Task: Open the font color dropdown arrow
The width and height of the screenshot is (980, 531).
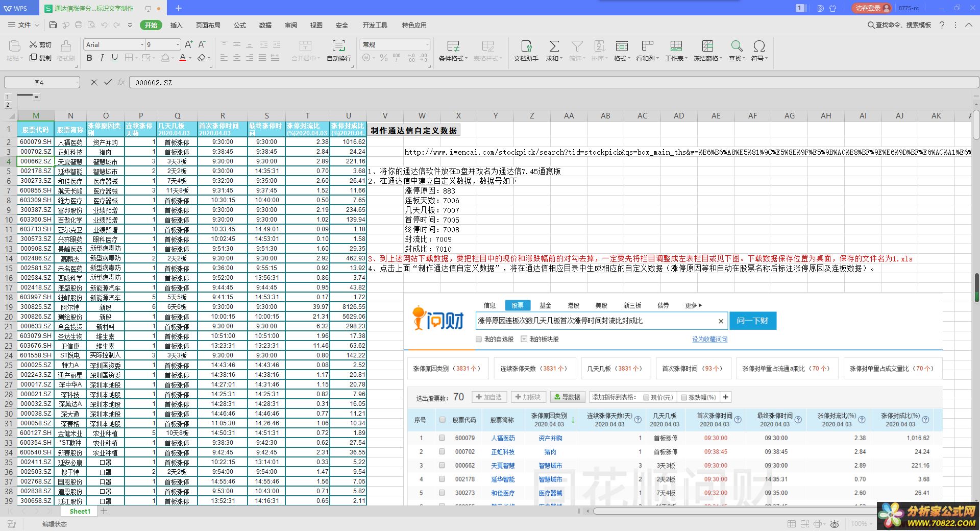Action: pos(190,58)
